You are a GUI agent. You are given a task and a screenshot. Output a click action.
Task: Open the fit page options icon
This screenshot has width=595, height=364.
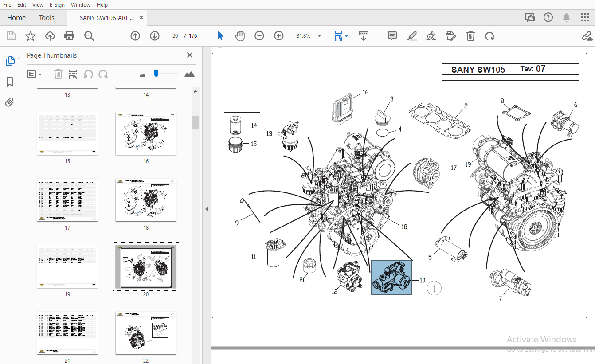click(x=338, y=36)
